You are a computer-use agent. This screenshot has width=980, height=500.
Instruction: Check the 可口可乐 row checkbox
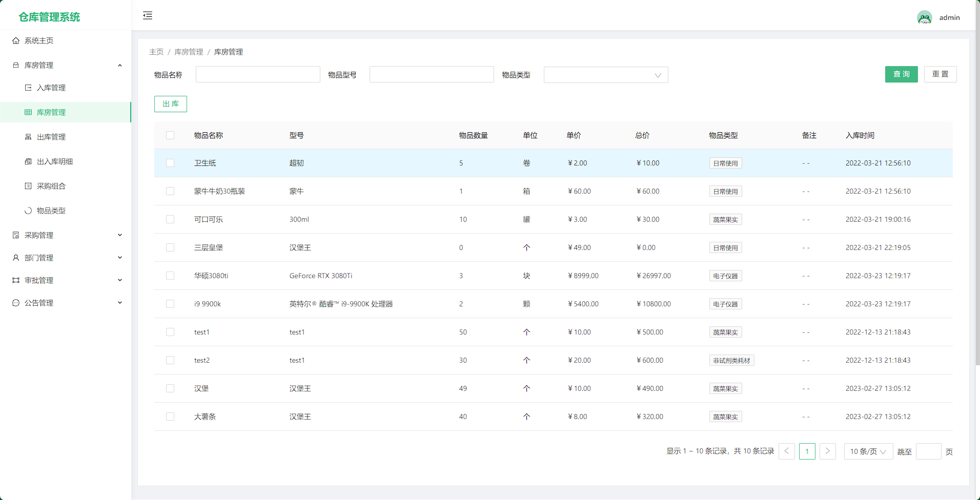pyautogui.click(x=170, y=219)
